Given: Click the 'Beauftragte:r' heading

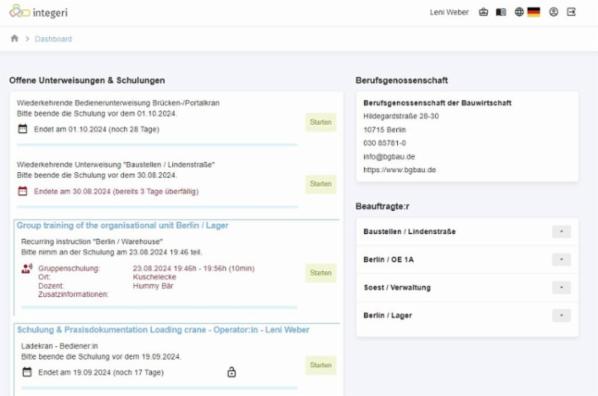Looking at the screenshot, I should point(382,206).
